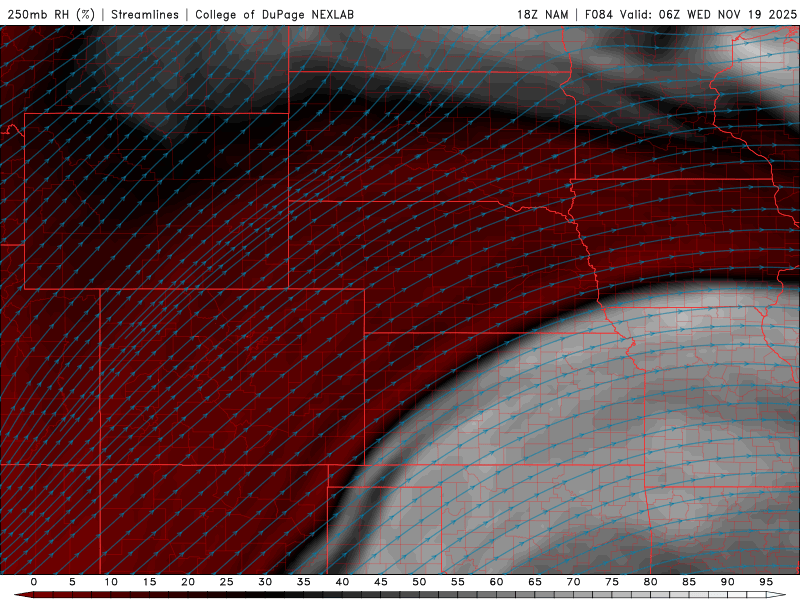Click the colorbar label "10"

pyautogui.click(x=111, y=582)
